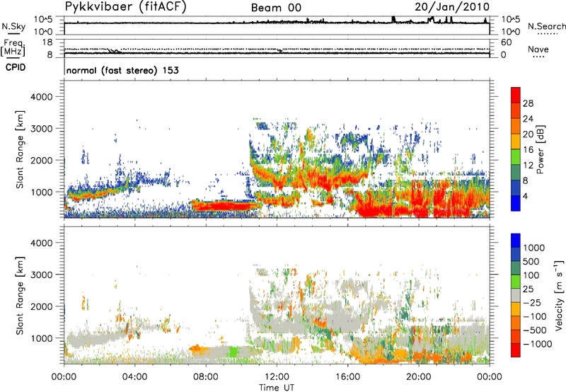Viewport: 566px width, 392px height.
Task: Click the Slant Range label of velocity panel
Action: pos(20,296)
